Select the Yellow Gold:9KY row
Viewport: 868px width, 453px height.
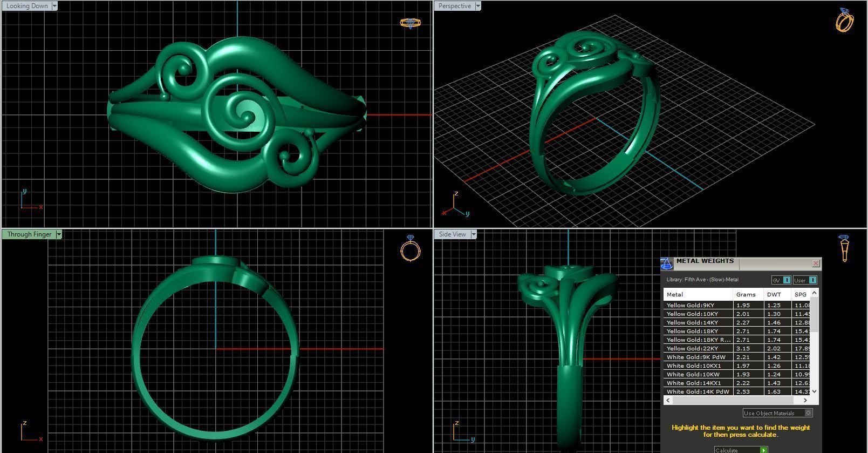737,305
